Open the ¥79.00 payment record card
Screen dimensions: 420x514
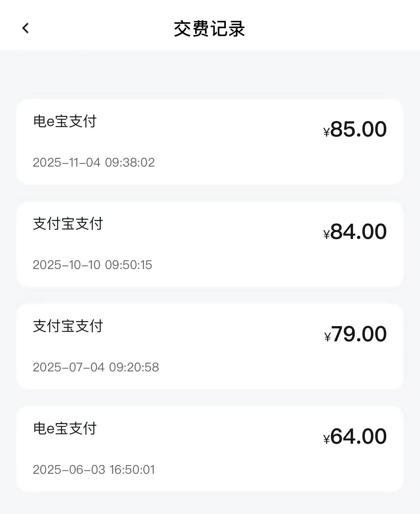210,346
